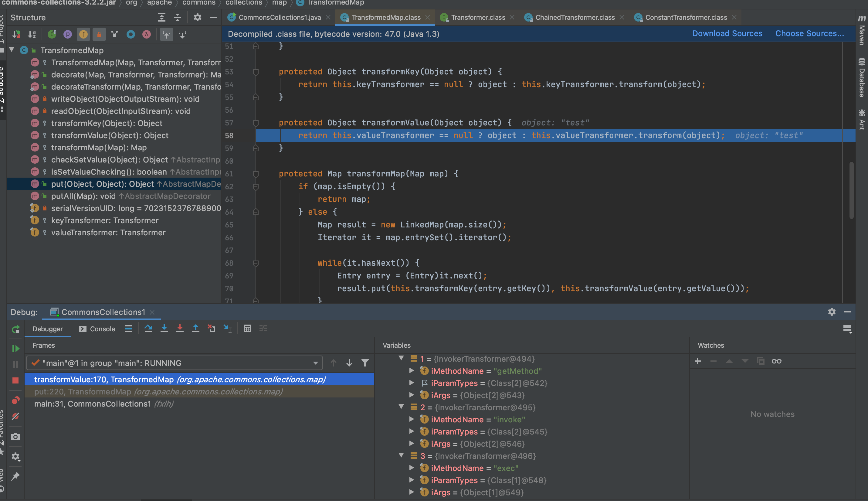Click Download Sources link
The width and height of the screenshot is (868, 501).
(727, 33)
